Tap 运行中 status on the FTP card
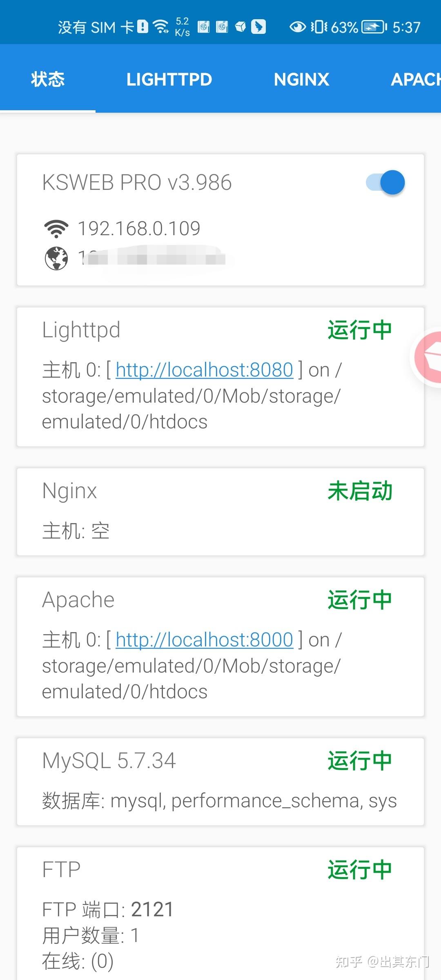This screenshot has height=980, width=441. (359, 869)
